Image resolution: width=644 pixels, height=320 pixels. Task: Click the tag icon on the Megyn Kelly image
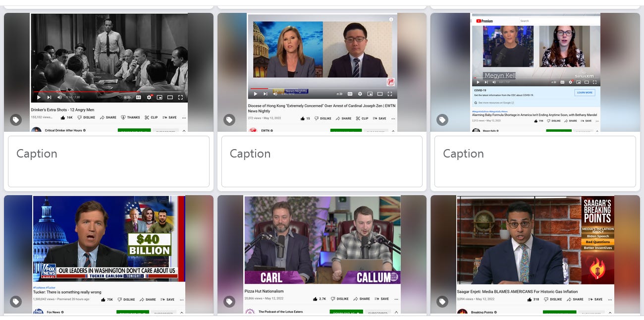pyautogui.click(x=442, y=119)
